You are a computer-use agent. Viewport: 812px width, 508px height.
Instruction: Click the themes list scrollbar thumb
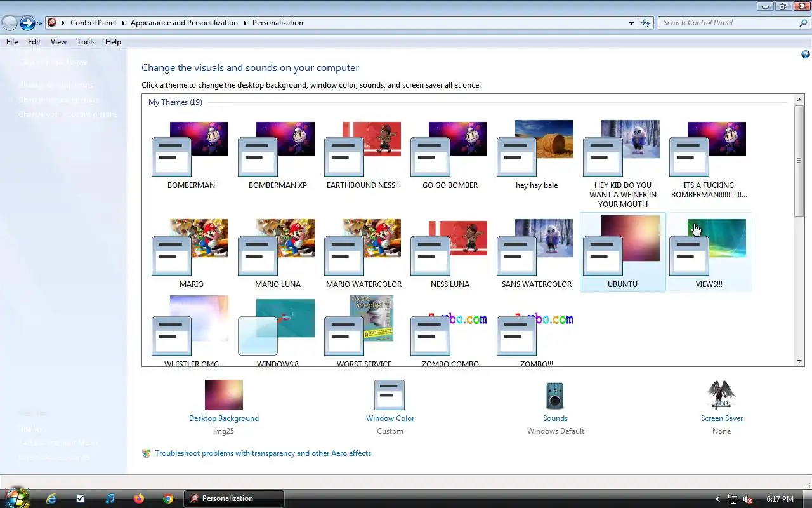tap(799, 161)
